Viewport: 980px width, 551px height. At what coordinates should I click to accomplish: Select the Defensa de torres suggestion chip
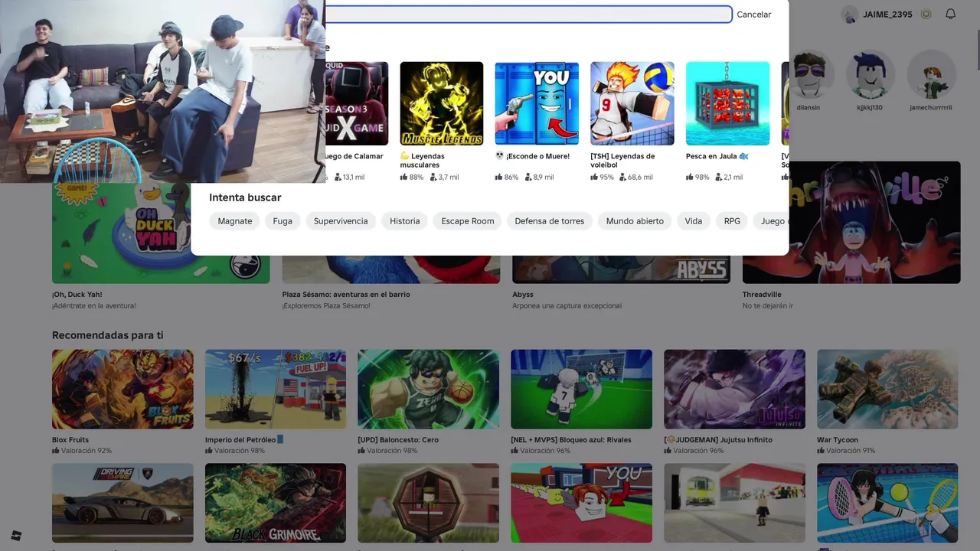[x=549, y=221]
